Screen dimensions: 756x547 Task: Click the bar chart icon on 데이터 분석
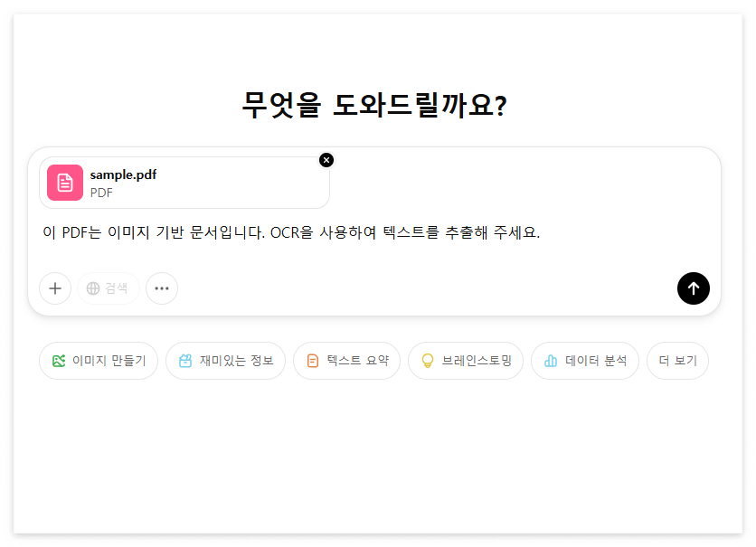coord(550,360)
